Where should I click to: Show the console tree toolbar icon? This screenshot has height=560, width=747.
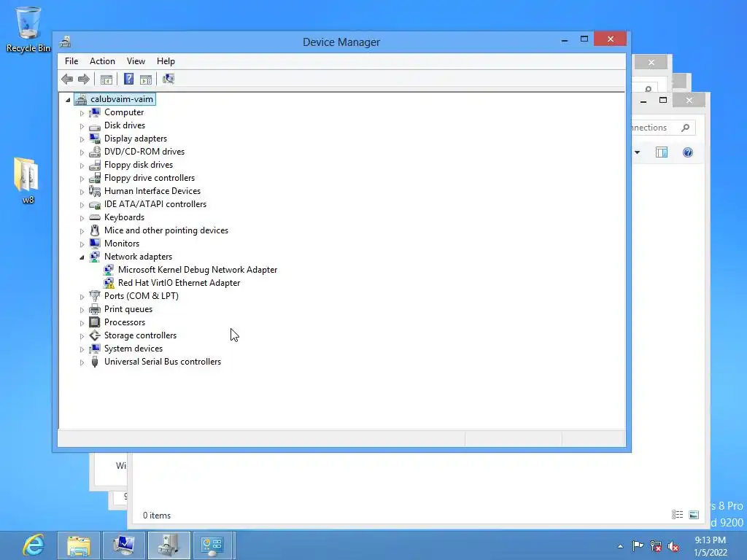(107, 79)
